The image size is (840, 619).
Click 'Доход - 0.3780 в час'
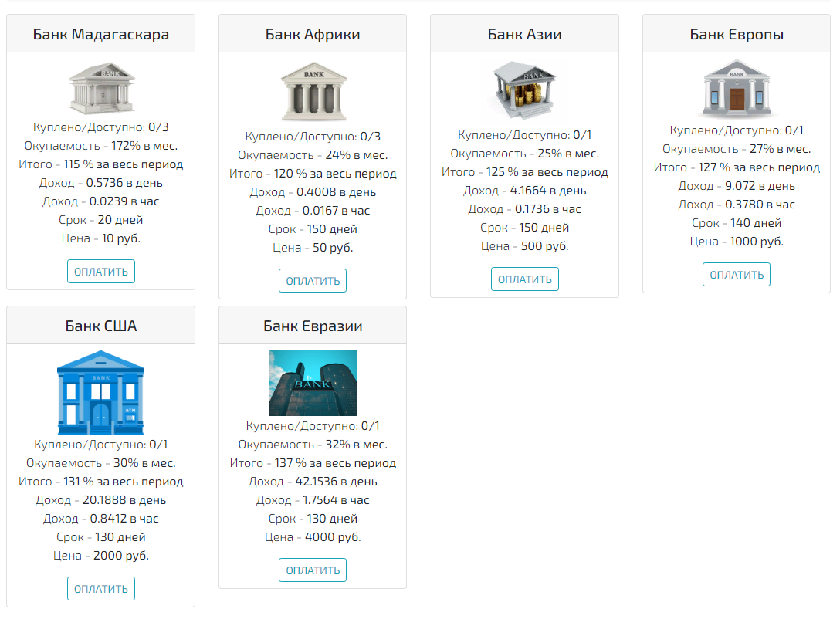point(737,205)
